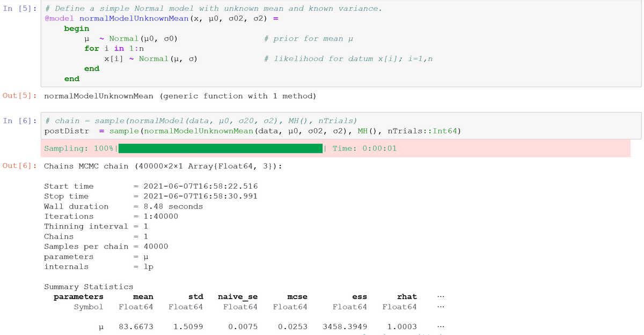This screenshot has width=644, height=335.
Task: Click the 'Time: 0:00:01' text
Action: coord(364,148)
